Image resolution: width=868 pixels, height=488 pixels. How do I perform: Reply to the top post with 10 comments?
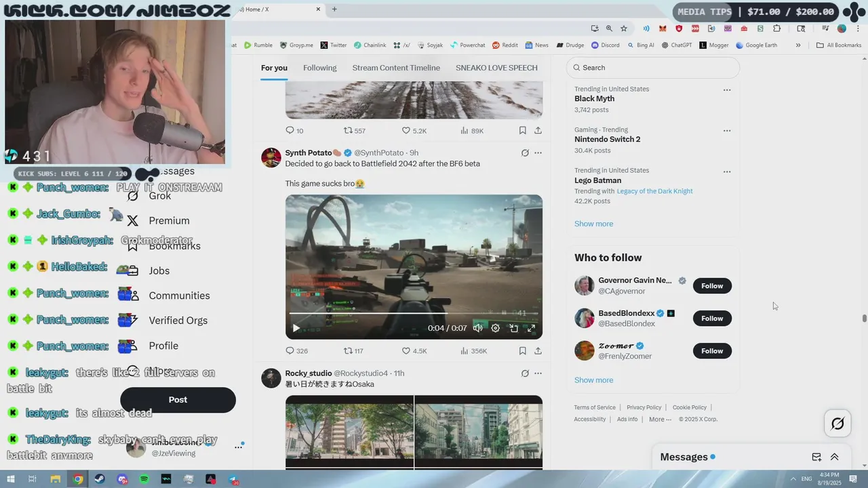click(x=294, y=130)
